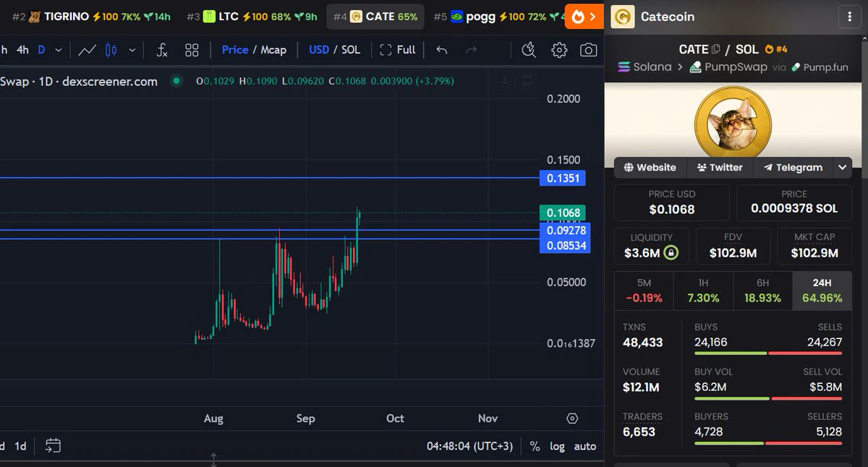Click the Catecoin logo in header
The width and height of the screenshot is (868, 467).
tap(623, 17)
